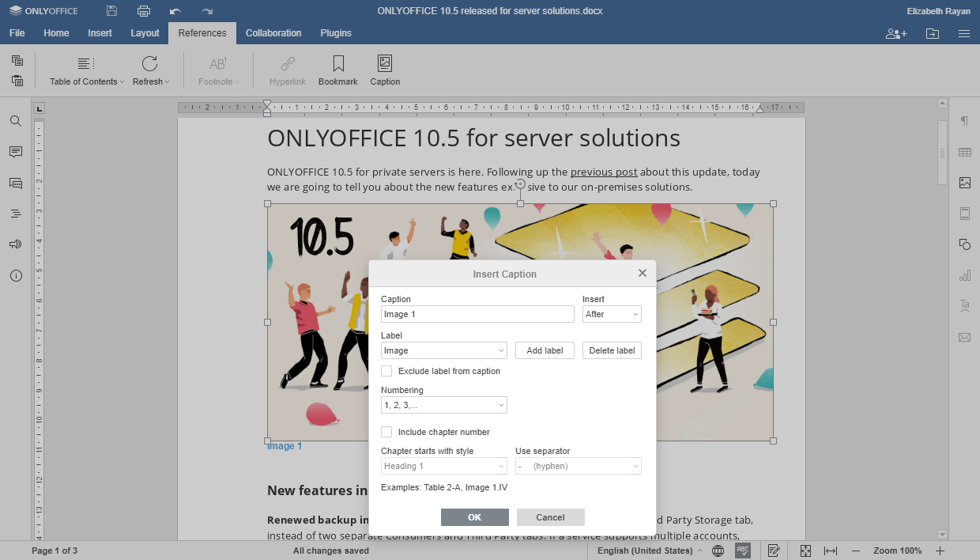Viewport: 980px width, 560px height.
Task: Click OK to insert the caption
Action: point(474,516)
